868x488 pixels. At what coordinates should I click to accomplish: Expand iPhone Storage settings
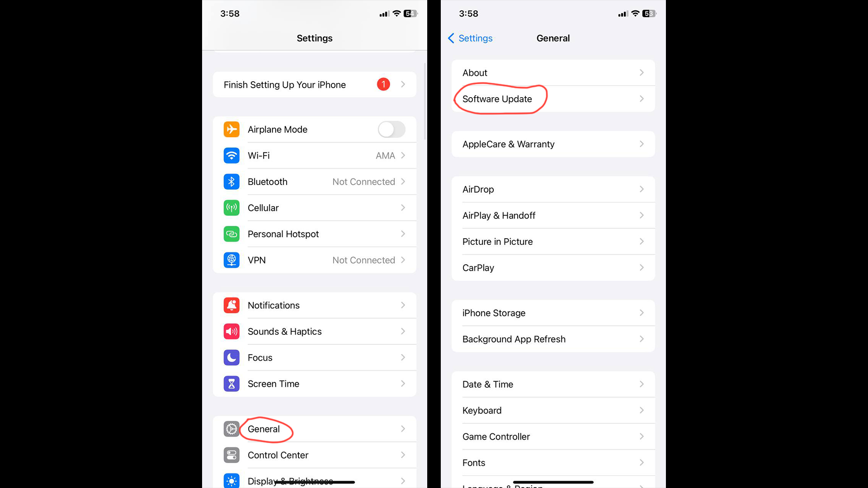click(x=552, y=313)
